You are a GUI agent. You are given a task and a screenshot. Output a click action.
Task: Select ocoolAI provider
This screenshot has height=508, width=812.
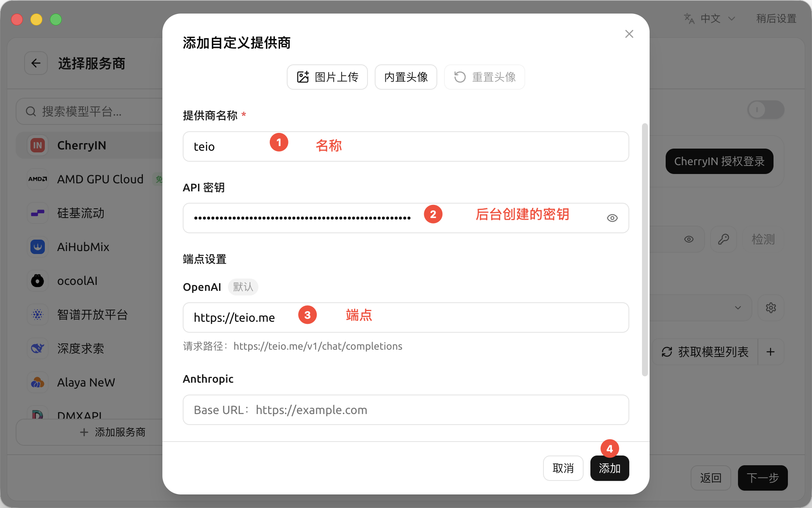89,281
